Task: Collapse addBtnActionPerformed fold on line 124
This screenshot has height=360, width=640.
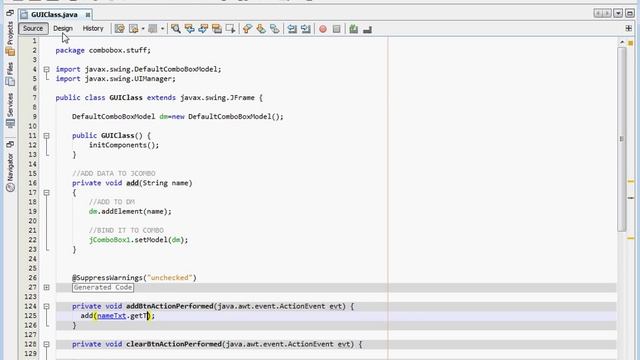Action: click(x=47, y=306)
